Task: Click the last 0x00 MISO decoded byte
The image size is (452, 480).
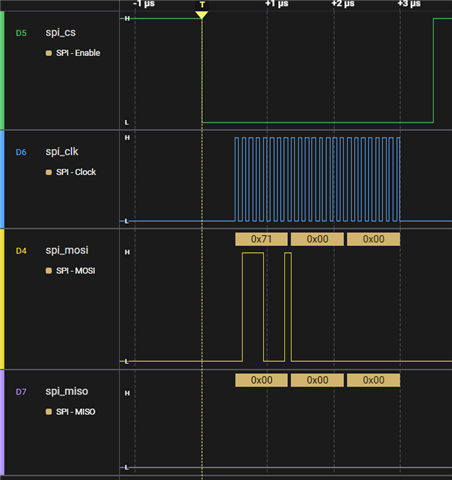Action: [x=373, y=380]
